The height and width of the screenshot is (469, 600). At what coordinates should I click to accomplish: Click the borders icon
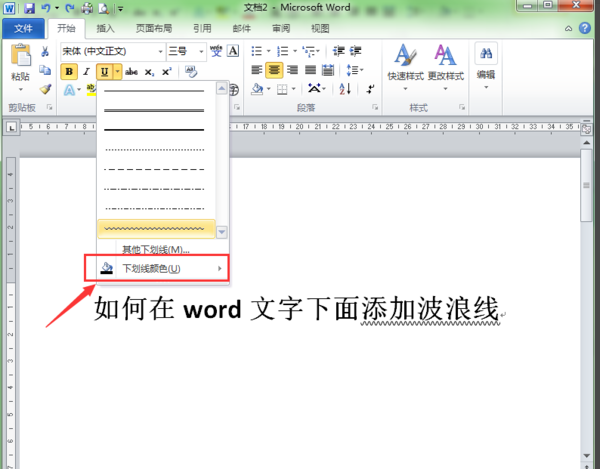click(x=282, y=90)
